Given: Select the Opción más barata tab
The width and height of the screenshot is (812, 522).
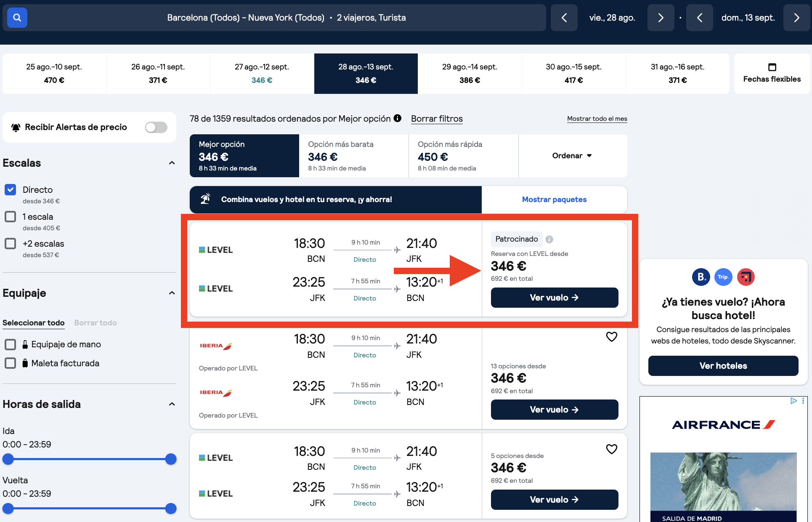Looking at the screenshot, I should pyautogui.click(x=354, y=156).
